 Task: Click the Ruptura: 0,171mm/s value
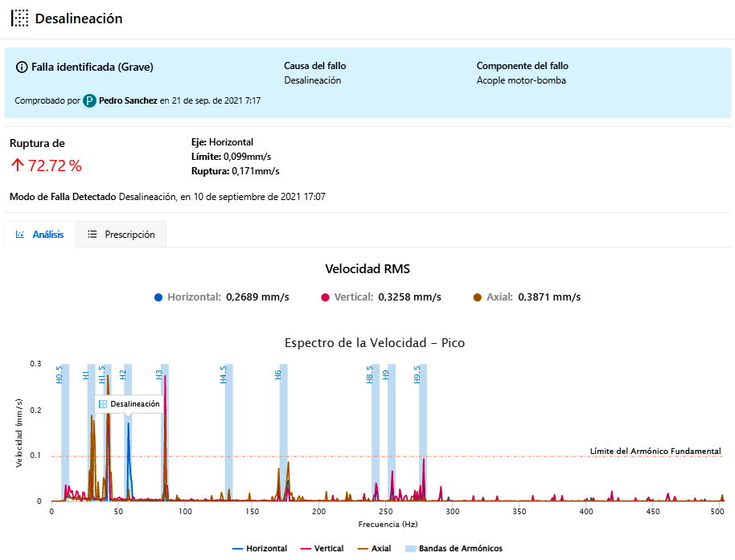[x=236, y=171]
